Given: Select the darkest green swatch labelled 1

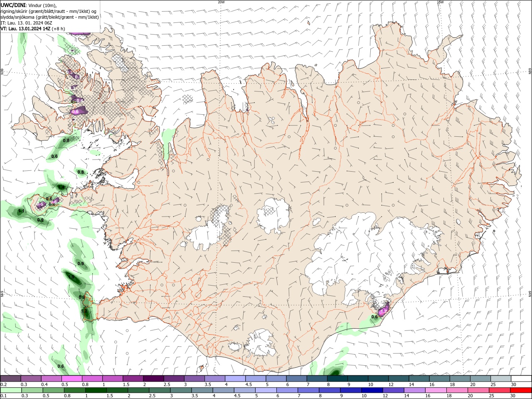Looking at the screenshot, I should click(x=96, y=390).
